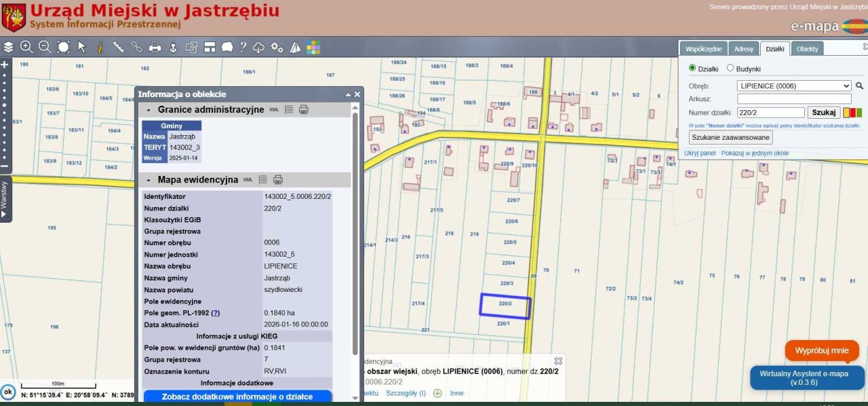Open the Obręb LIPIENICE dropdown

point(794,86)
